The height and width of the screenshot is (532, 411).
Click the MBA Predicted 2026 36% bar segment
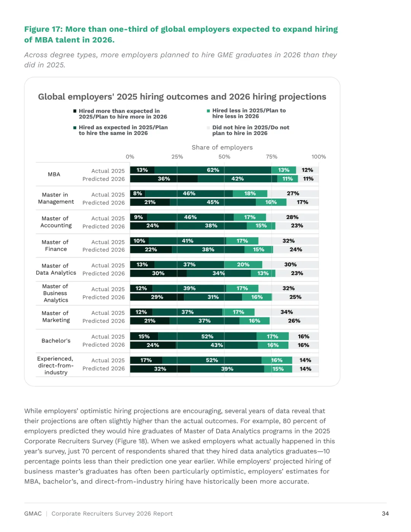click(164, 179)
